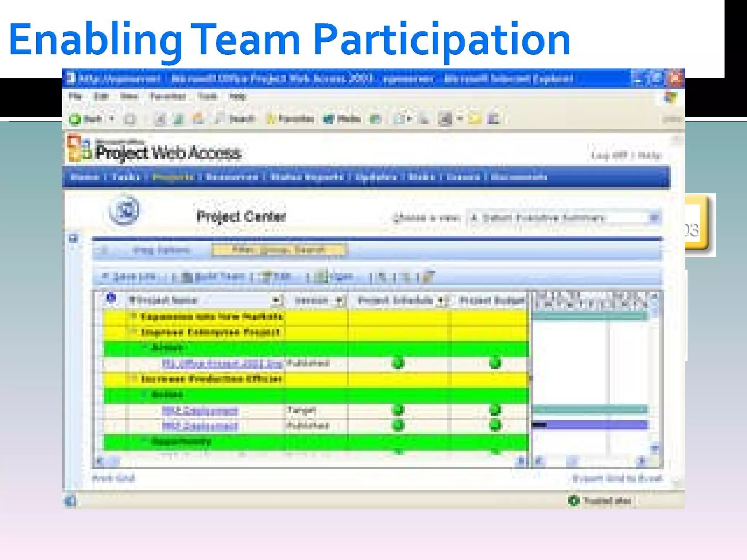
Task: Open the Back button history dropdown arrow
Action: point(112,118)
